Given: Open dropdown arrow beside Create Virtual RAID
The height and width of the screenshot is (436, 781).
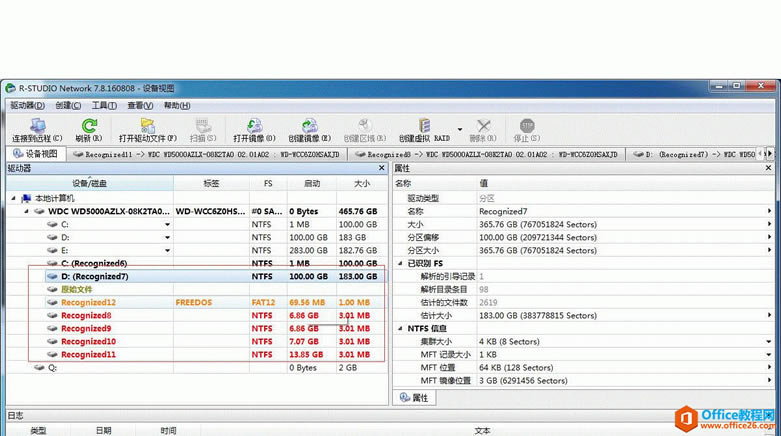Looking at the screenshot, I should pos(460,130).
